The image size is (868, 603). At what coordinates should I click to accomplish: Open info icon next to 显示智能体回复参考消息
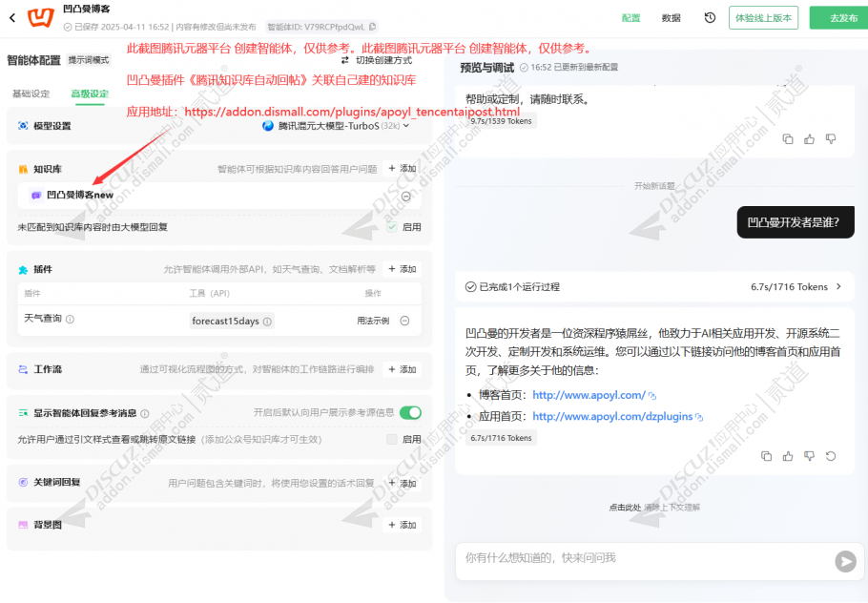(x=145, y=413)
